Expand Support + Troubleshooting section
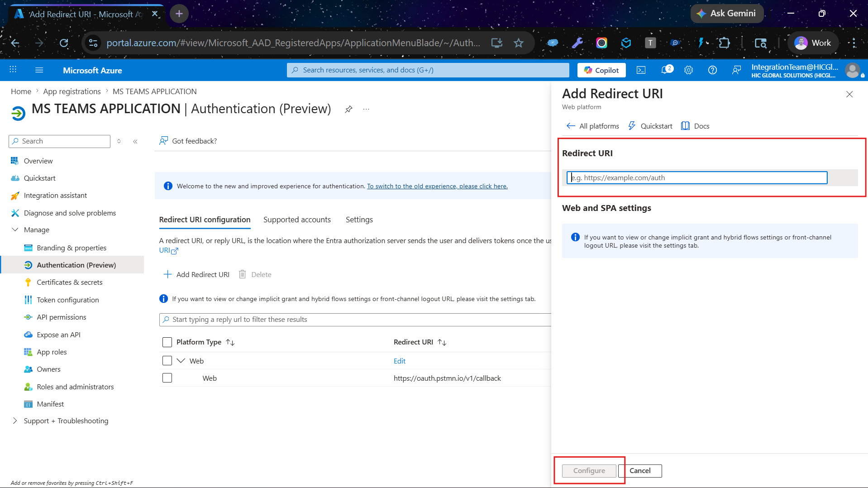 click(x=15, y=421)
